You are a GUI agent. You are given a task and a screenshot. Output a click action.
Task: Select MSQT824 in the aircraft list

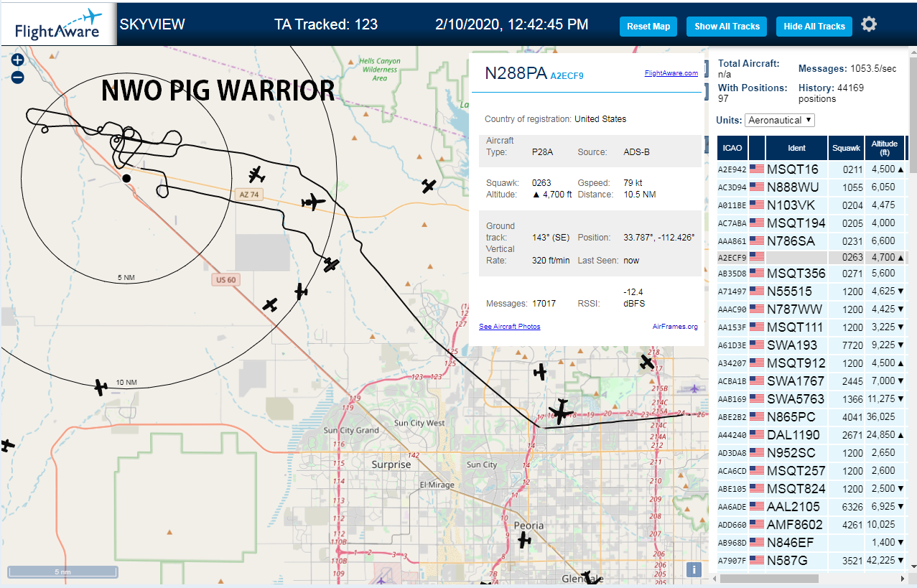click(x=796, y=489)
